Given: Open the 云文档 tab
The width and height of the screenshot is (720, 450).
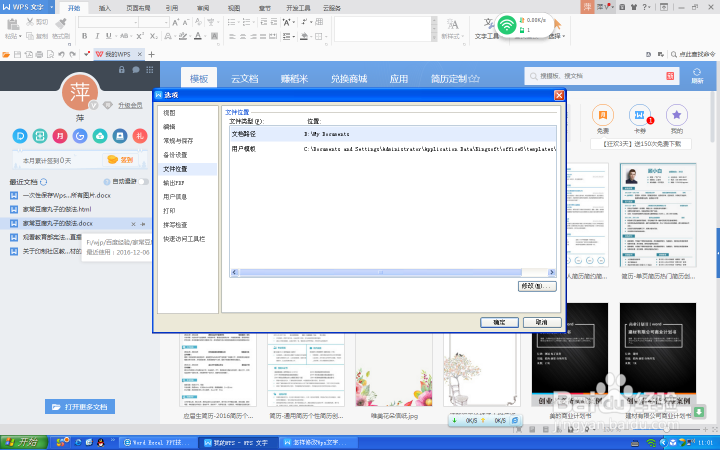Looking at the screenshot, I should [x=244, y=79].
